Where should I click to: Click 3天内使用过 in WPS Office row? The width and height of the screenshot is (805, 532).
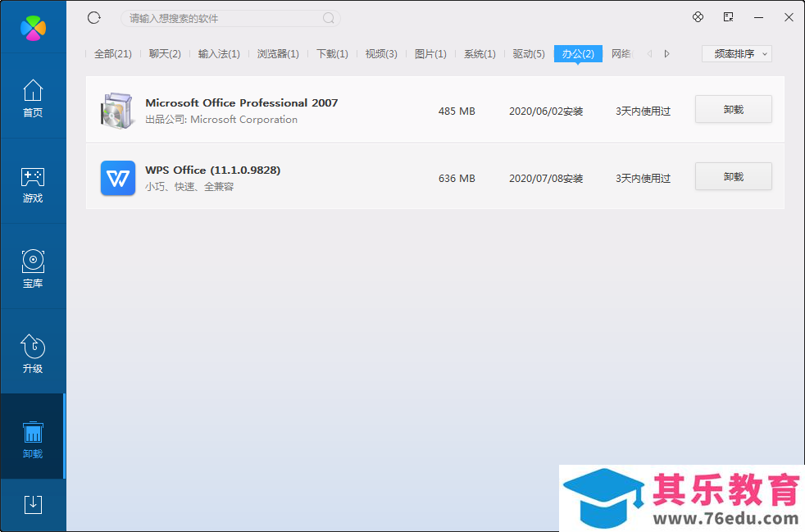pos(644,179)
